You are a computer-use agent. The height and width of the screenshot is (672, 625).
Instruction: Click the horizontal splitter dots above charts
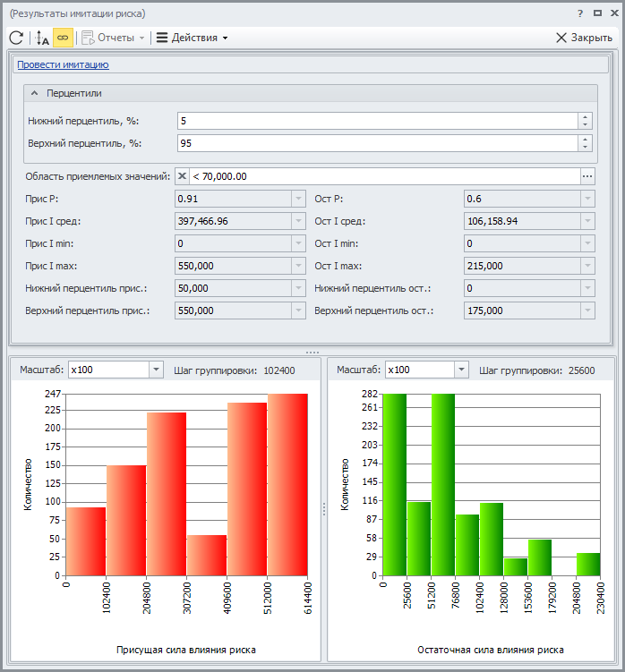point(312,352)
